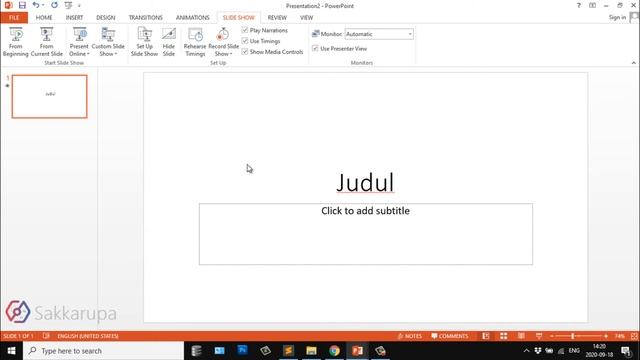This screenshot has width=640, height=360.
Task: Save the presentation from quick access toolbar
Action: (22, 5)
